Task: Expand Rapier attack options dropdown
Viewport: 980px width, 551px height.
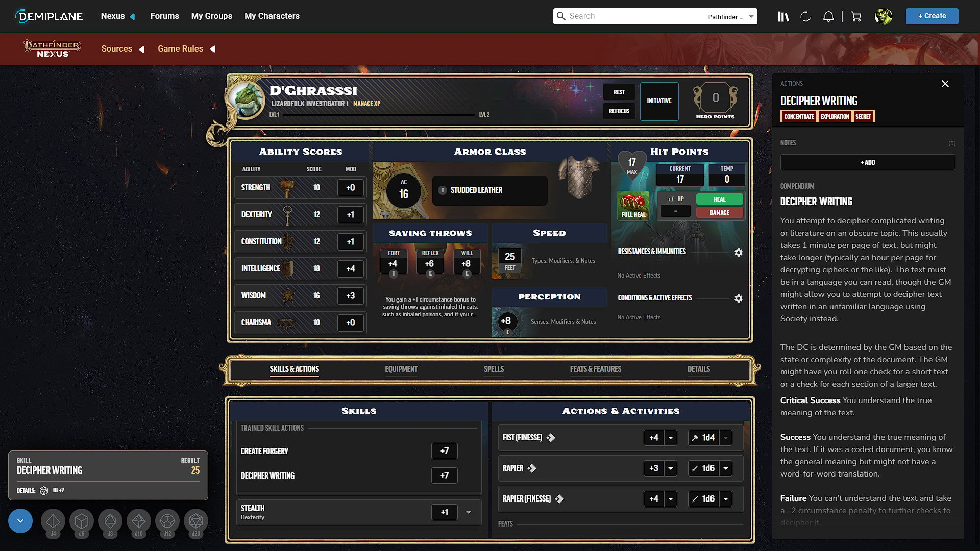Action: coord(670,468)
